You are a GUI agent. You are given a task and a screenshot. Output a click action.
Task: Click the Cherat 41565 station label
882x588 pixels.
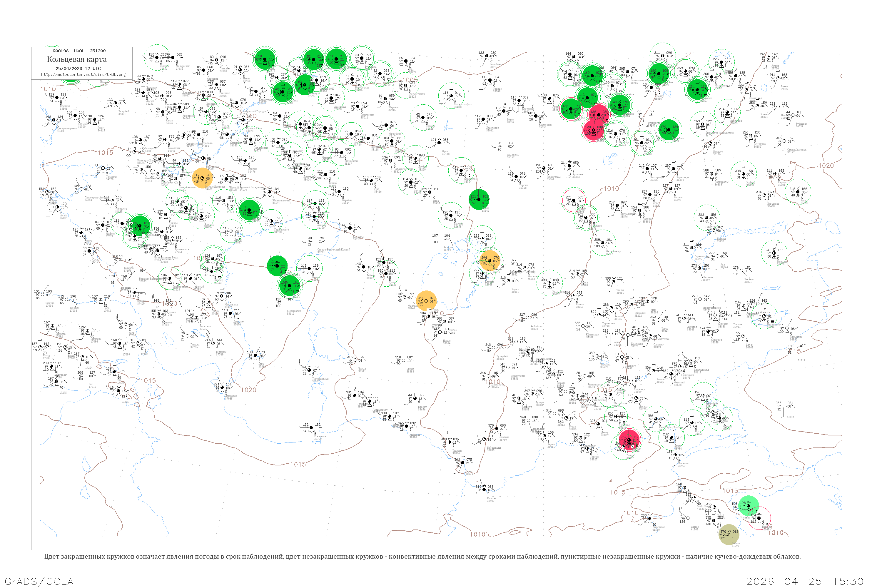[694, 528]
